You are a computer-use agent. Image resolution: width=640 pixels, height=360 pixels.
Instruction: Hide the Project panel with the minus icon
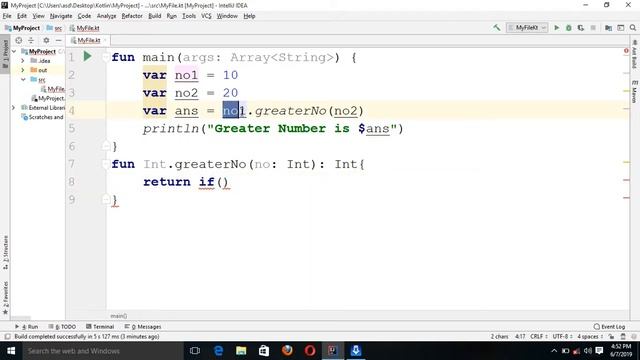point(58,40)
